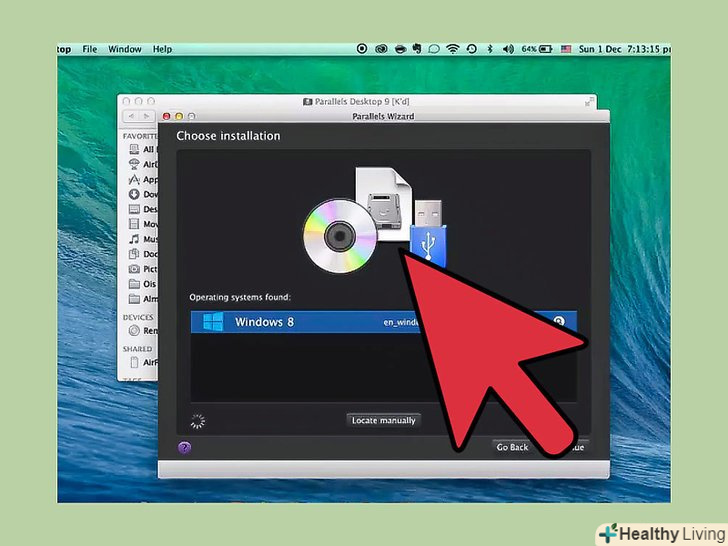
Task: Open the Ois folder in Finder sidebar
Action: 143,283
